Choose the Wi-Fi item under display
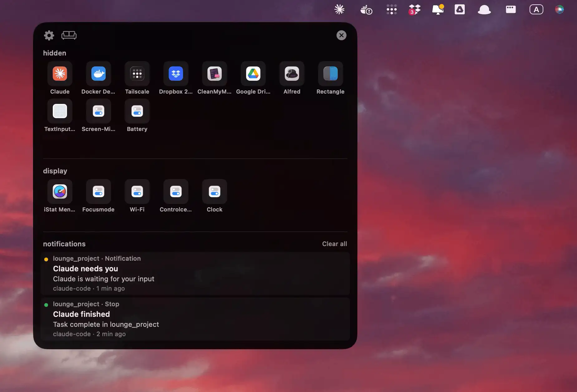 tap(137, 196)
